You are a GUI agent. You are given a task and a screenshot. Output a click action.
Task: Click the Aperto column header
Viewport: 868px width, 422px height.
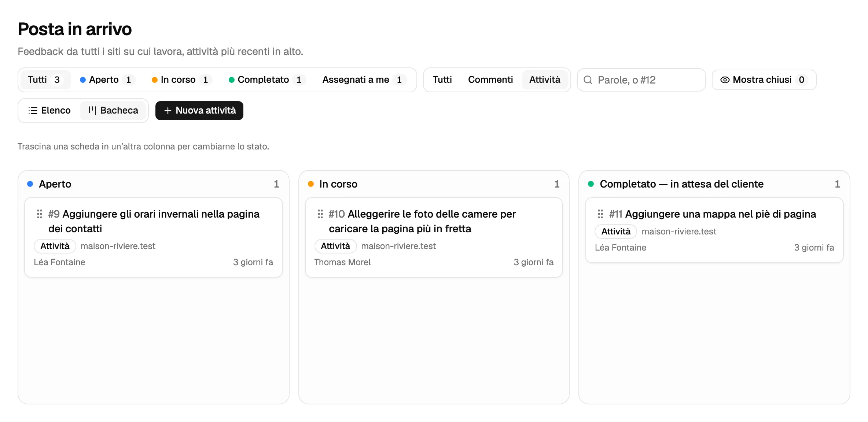(x=55, y=184)
